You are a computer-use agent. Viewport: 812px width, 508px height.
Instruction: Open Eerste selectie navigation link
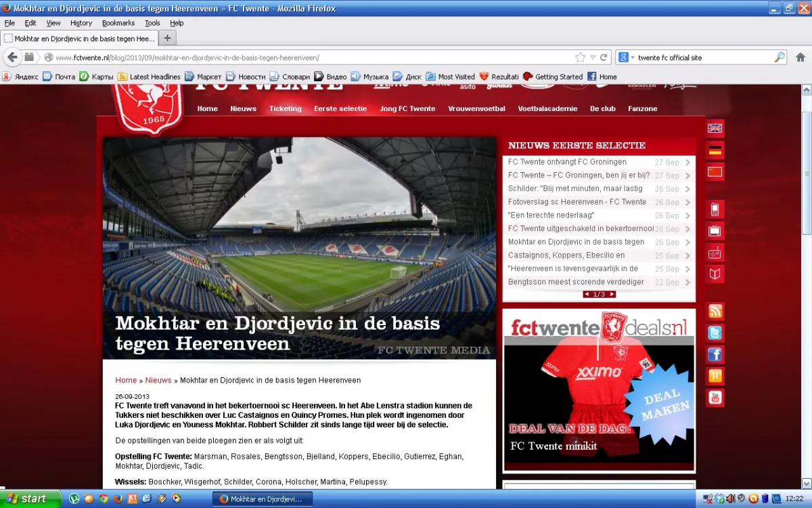click(340, 108)
